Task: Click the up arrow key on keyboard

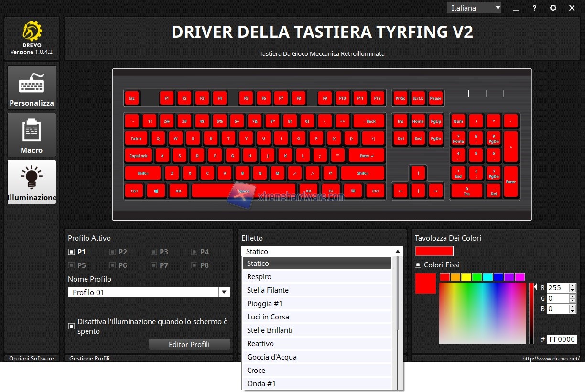Action: tap(418, 173)
